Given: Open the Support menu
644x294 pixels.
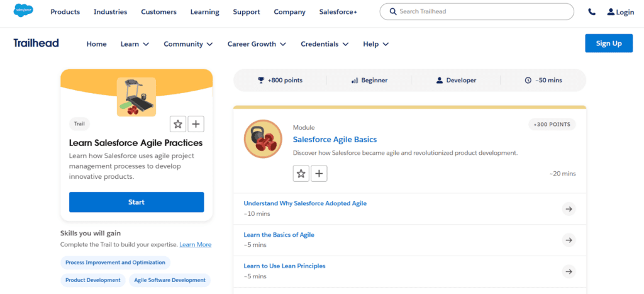Looking at the screenshot, I should coord(247,12).
